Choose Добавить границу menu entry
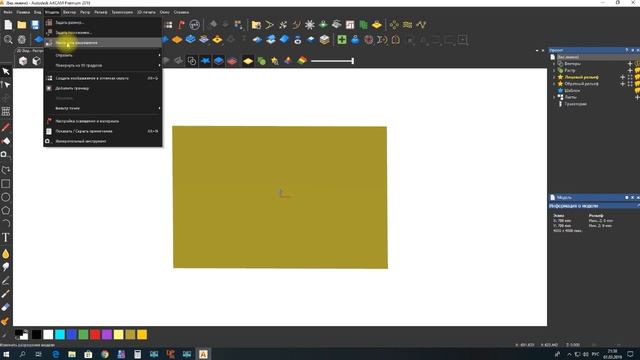 tap(103, 88)
